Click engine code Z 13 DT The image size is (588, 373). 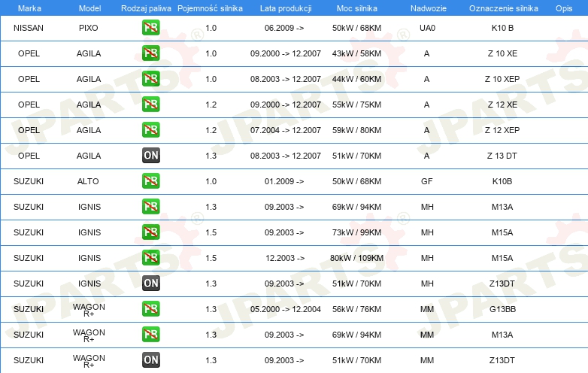pyautogui.click(x=502, y=155)
